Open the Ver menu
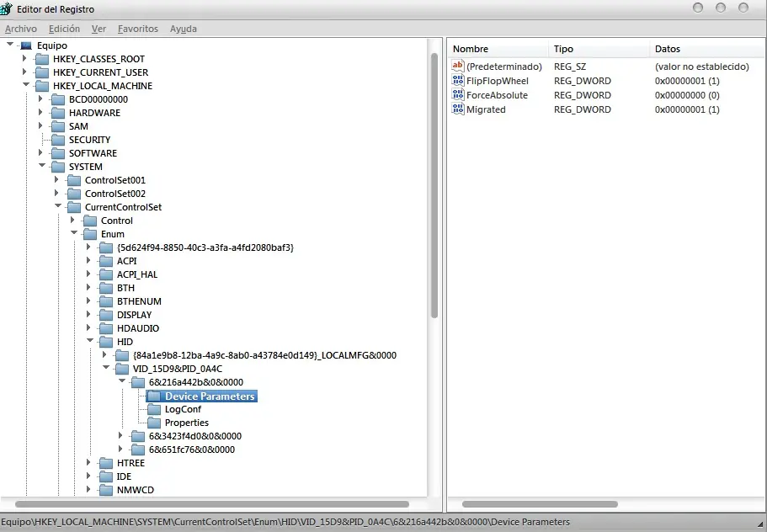This screenshot has width=767, height=532. tap(99, 29)
